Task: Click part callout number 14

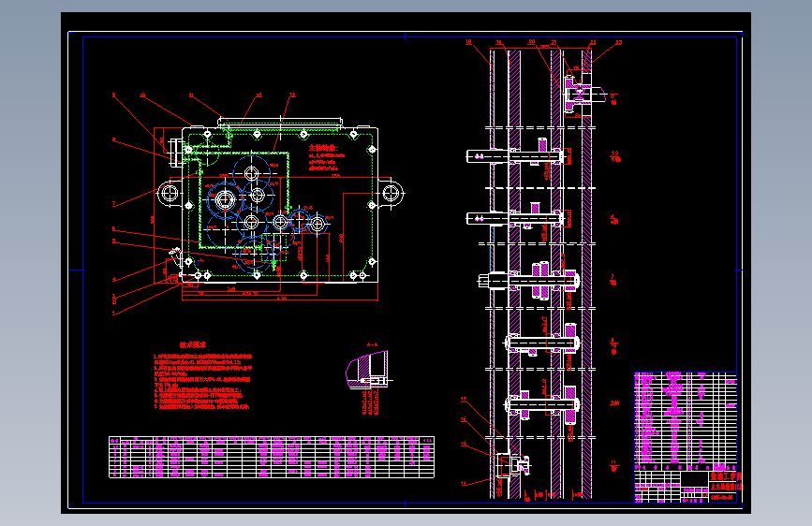Action: pyautogui.click(x=464, y=484)
